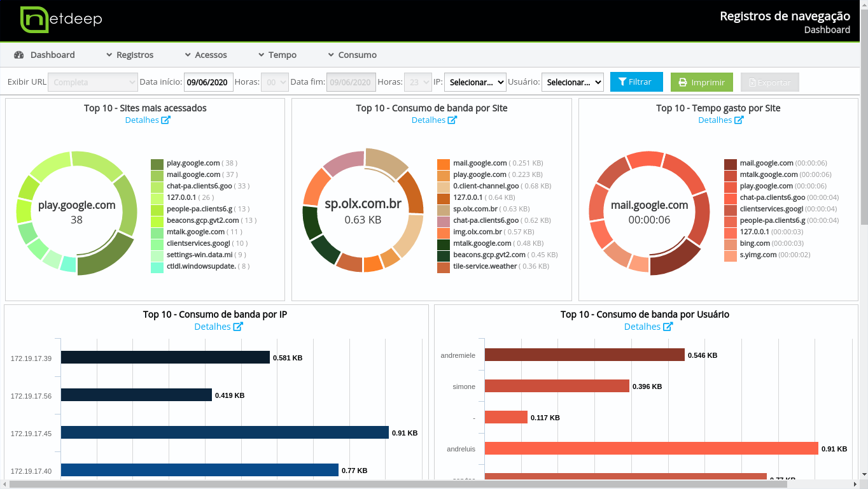
Task: Toggle bing.com legend entry
Action: coord(755,243)
